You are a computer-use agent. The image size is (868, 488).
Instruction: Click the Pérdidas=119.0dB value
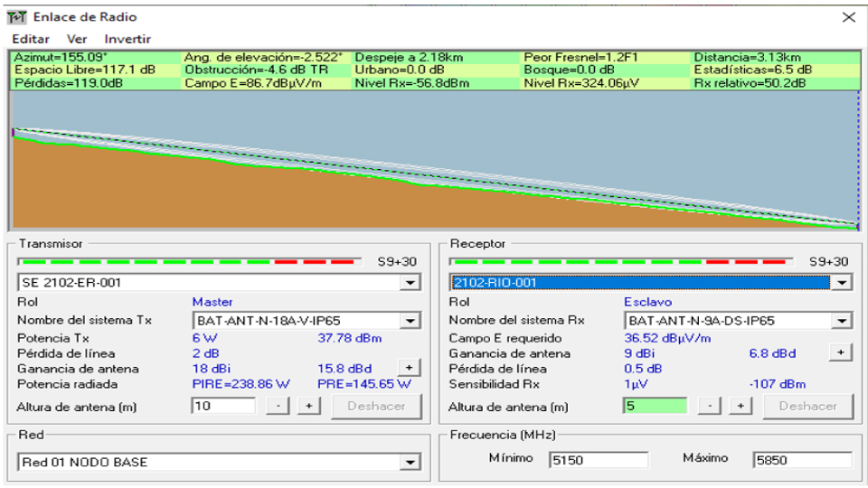pyautogui.click(x=69, y=83)
